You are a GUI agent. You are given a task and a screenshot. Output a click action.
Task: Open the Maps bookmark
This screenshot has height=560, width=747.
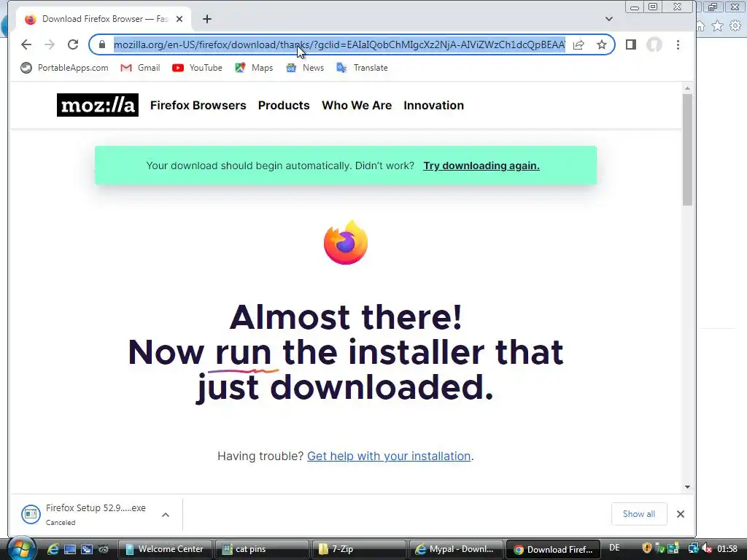[254, 68]
